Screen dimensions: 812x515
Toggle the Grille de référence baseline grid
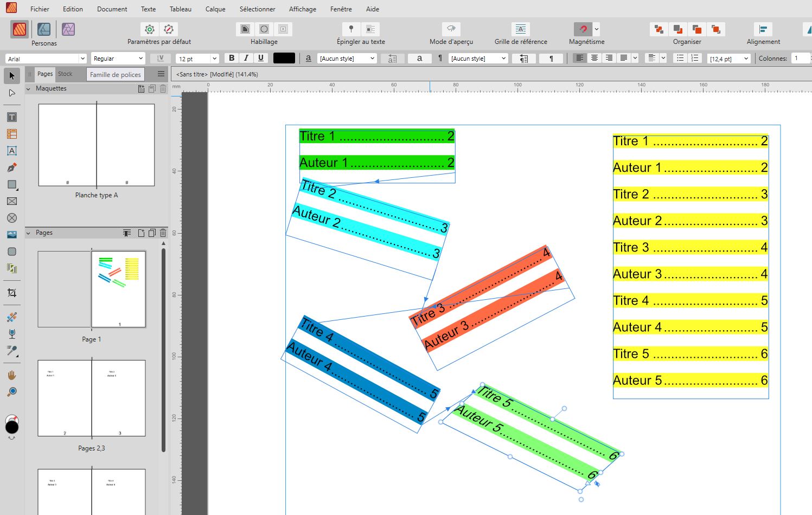521,29
